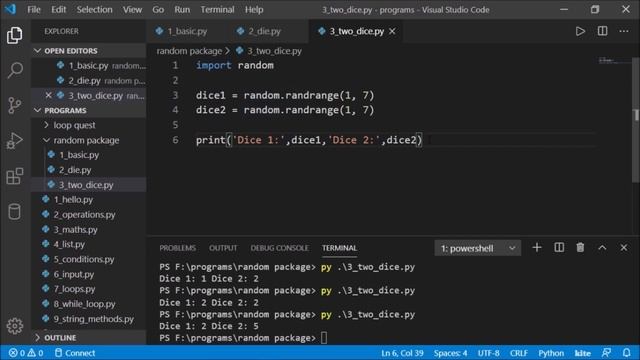Select the Terminal panel tab
Image resolution: width=640 pixels, height=360 pixels.
(x=339, y=248)
